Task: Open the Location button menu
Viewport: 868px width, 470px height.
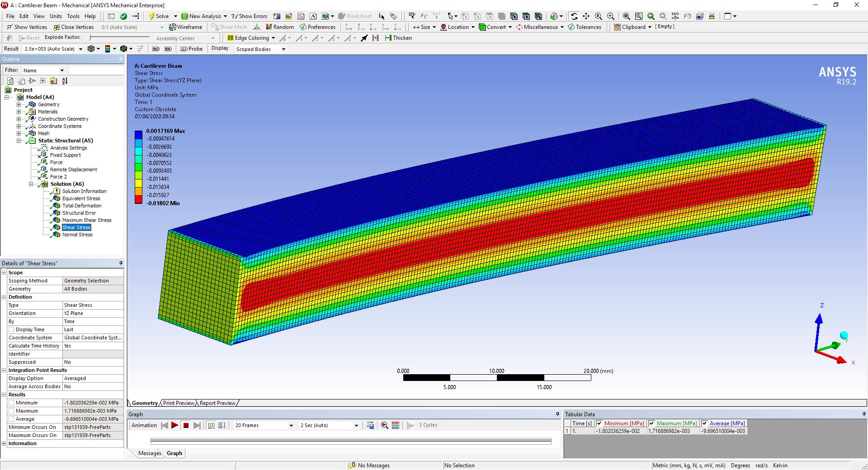Action: (458, 27)
